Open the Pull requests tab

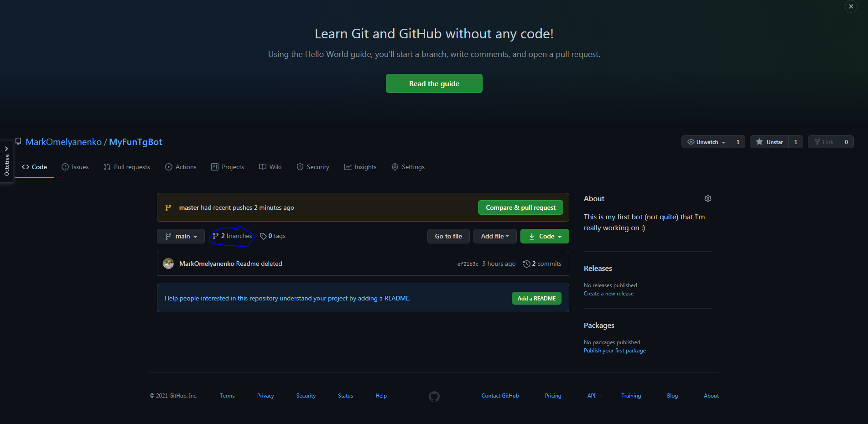(x=127, y=167)
